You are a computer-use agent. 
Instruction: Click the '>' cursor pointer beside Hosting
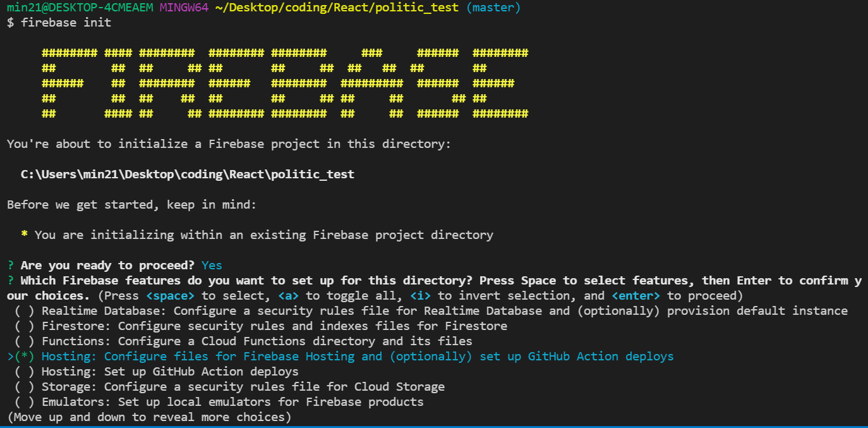click(x=10, y=357)
